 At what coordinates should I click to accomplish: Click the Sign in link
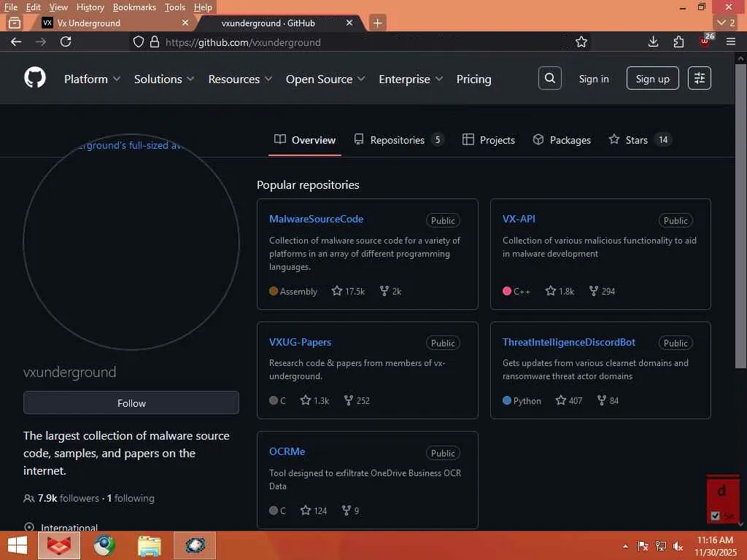click(594, 79)
